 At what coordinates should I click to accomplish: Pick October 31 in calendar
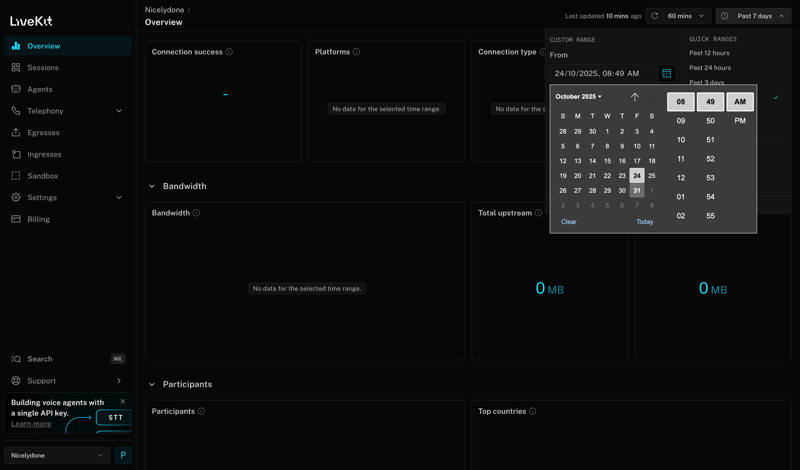coord(637,190)
